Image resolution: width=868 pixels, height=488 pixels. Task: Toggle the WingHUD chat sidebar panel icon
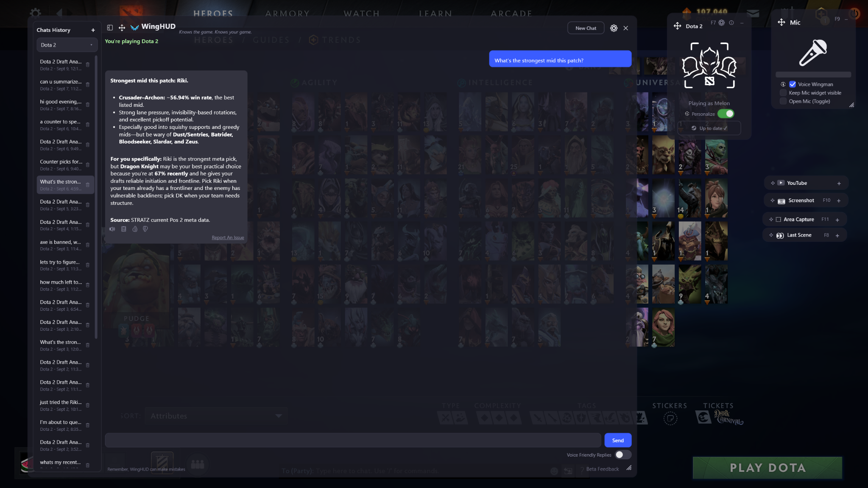(110, 28)
